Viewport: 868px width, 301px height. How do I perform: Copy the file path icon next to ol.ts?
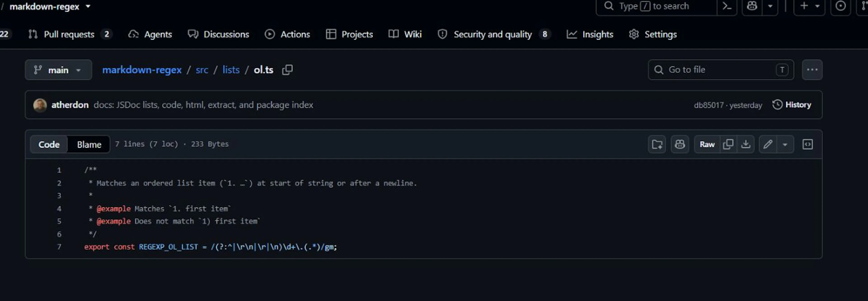[287, 70]
